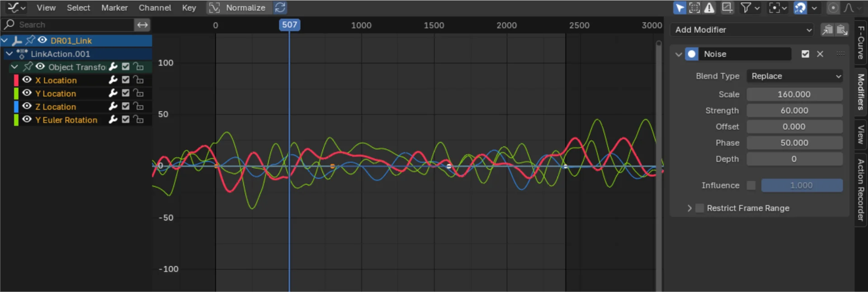Toggle mute checkbox on X Location
The width and height of the screenshot is (868, 292).
point(126,80)
